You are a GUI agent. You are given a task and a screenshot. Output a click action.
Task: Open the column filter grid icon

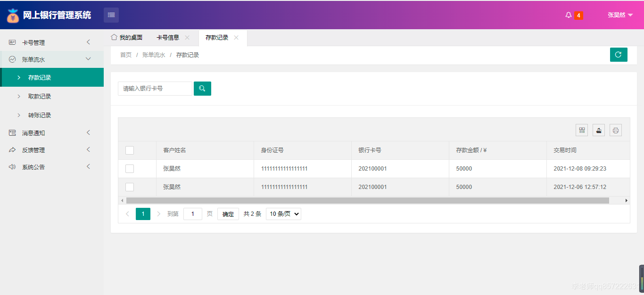(582, 130)
